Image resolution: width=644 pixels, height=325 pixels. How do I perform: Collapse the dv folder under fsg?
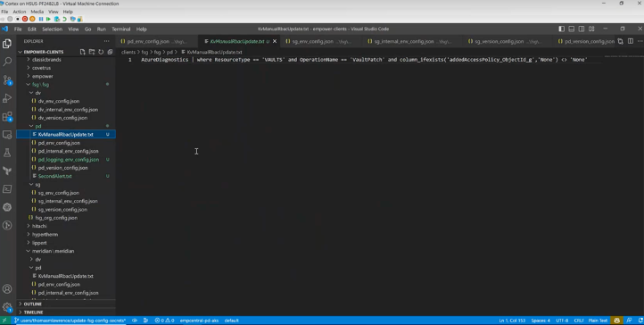point(38,93)
